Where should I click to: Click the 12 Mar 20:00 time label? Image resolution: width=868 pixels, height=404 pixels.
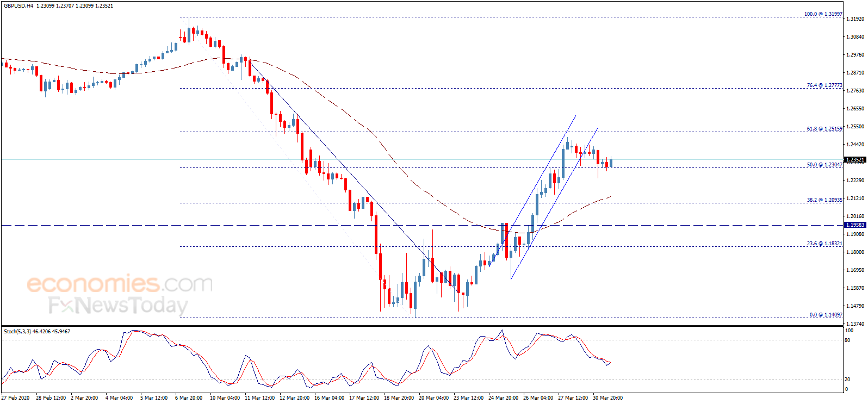[x=294, y=398]
